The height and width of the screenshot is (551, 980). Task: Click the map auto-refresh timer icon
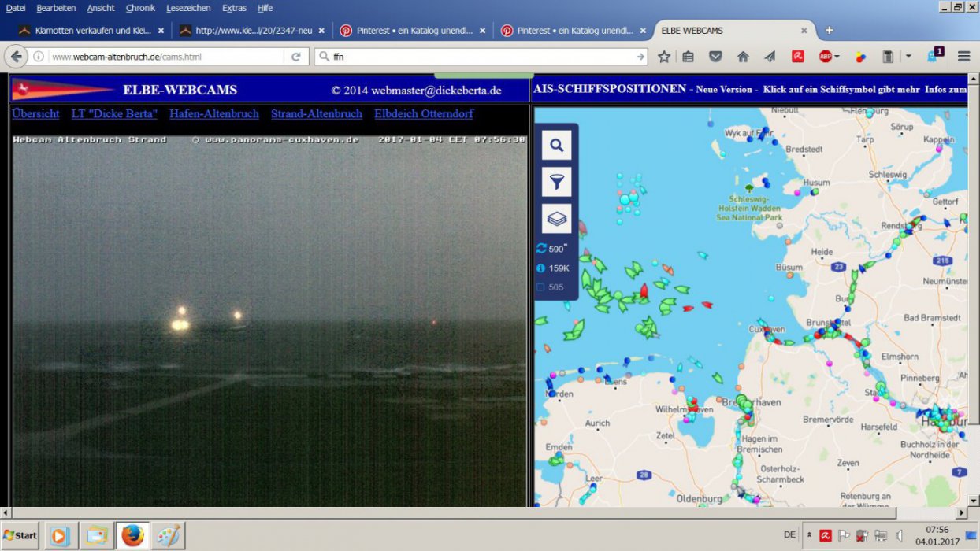click(541, 249)
